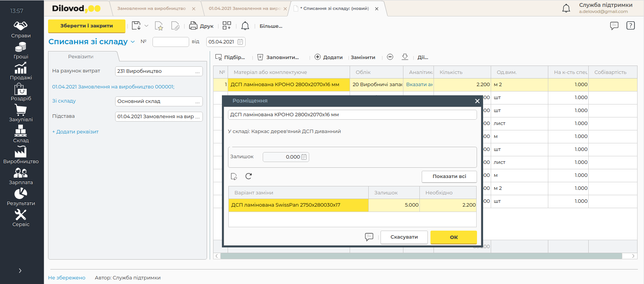The height and width of the screenshot is (284, 644).
Task: Click the + Додати реквізит link
Action: pyautogui.click(x=75, y=132)
